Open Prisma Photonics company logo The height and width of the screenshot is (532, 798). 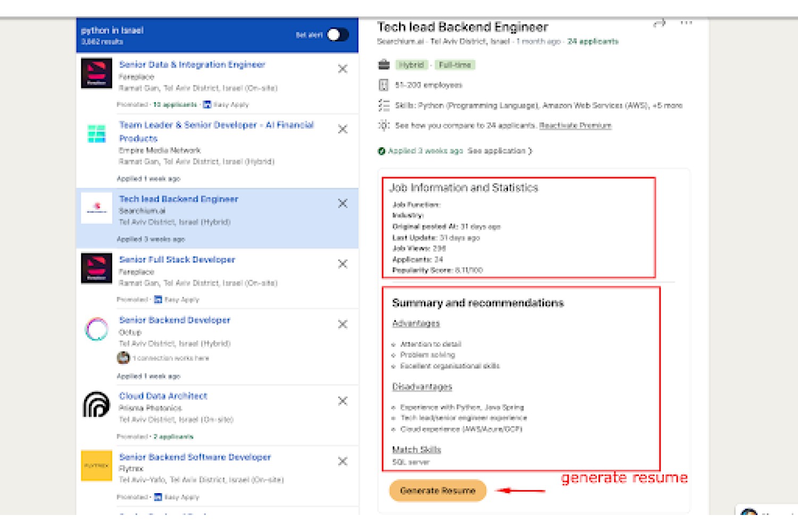[96, 405]
